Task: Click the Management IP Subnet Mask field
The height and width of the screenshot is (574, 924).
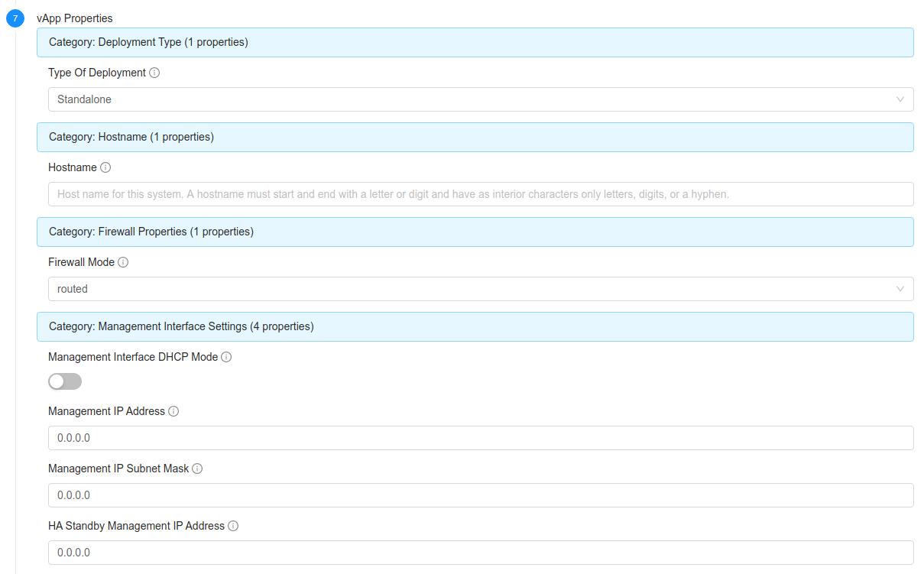Action: click(480, 495)
